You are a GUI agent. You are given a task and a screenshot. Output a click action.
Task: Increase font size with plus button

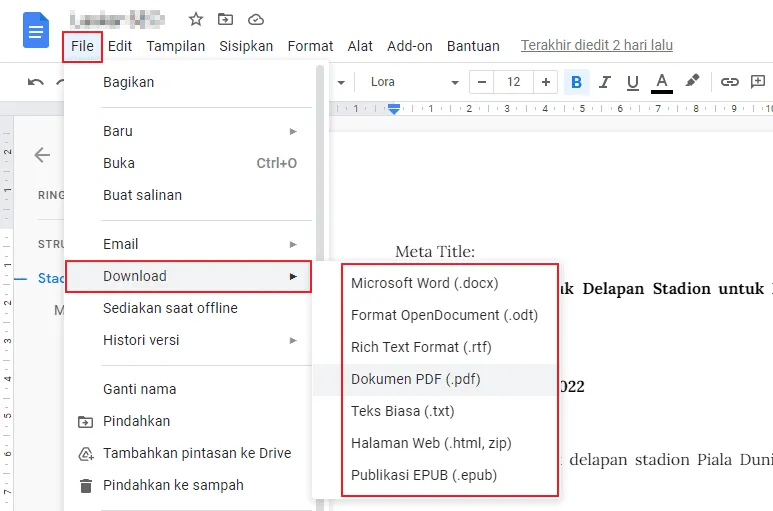(546, 82)
